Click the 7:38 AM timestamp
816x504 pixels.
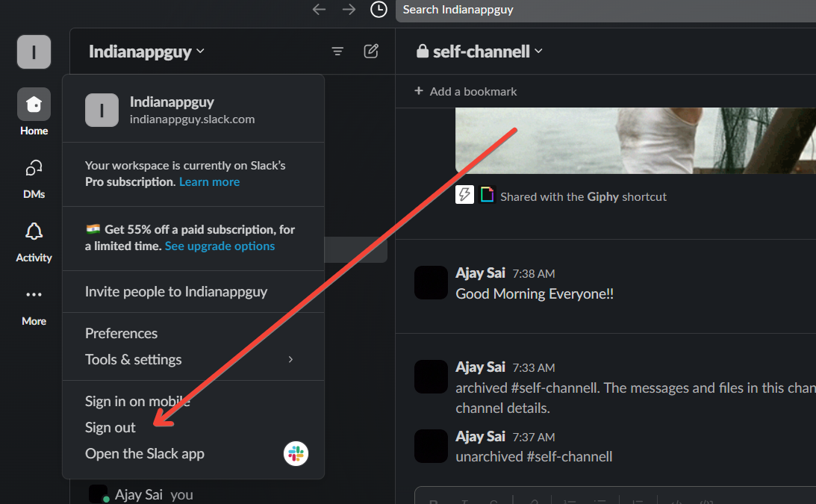click(x=533, y=274)
